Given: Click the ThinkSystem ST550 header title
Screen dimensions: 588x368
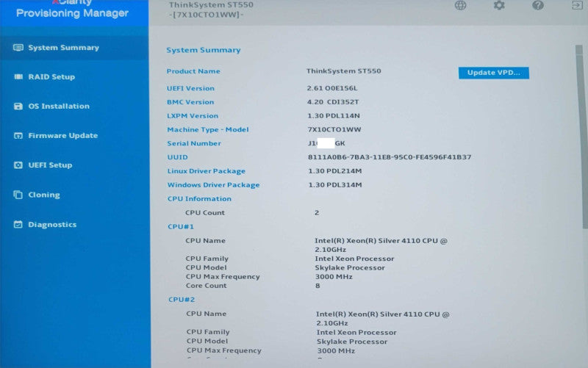Looking at the screenshot, I should point(211,5).
